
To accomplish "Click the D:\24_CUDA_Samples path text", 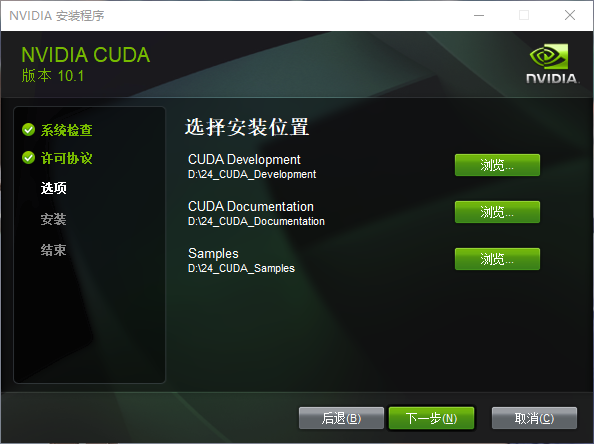I will click(241, 268).
